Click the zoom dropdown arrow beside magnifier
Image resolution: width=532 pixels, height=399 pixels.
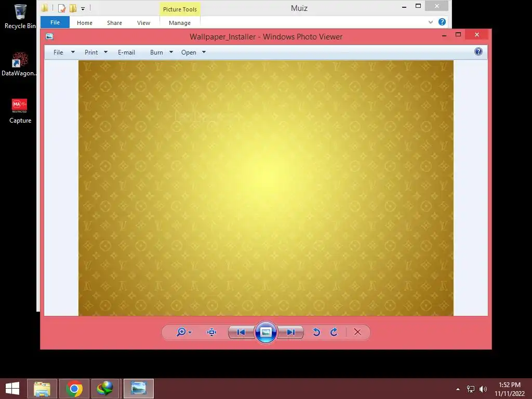190,332
